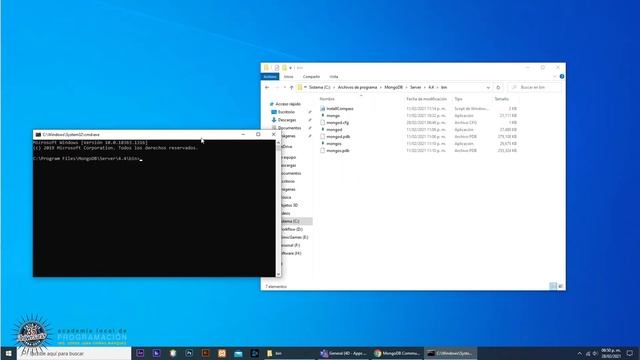Click Sistema (C:) in the address path
The width and height of the screenshot is (640, 360).
coord(319,87)
